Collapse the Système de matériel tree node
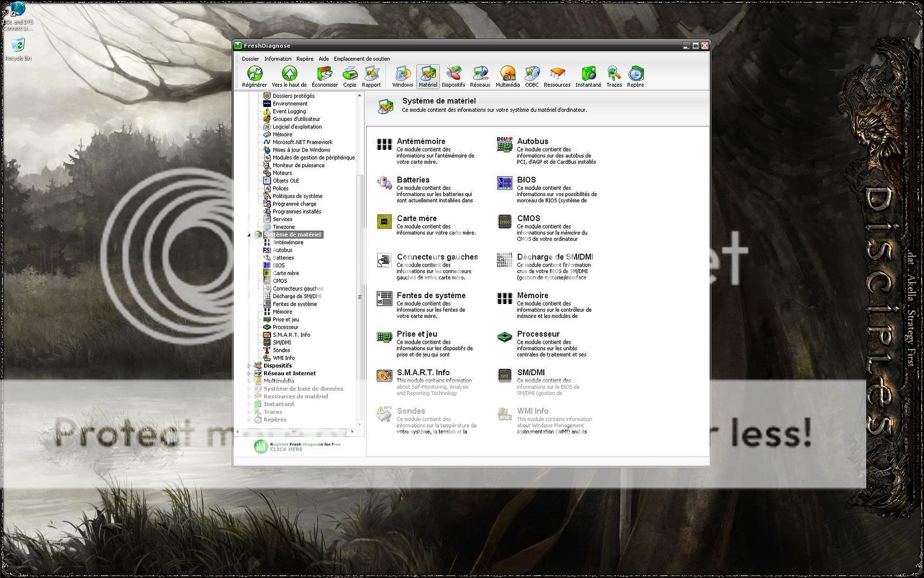The height and width of the screenshot is (578, 924). 249,235
